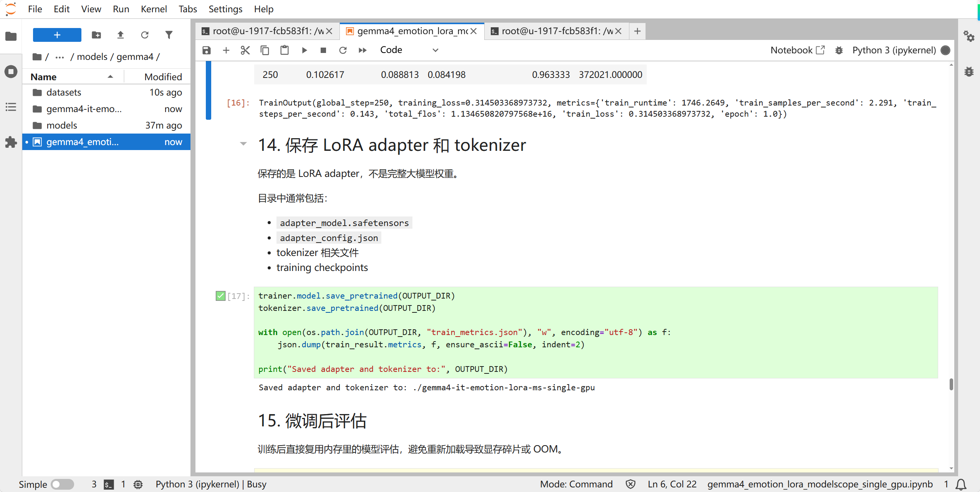The image size is (980, 492).
Task: Open the models folder in file list
Action: pos(106,125)
